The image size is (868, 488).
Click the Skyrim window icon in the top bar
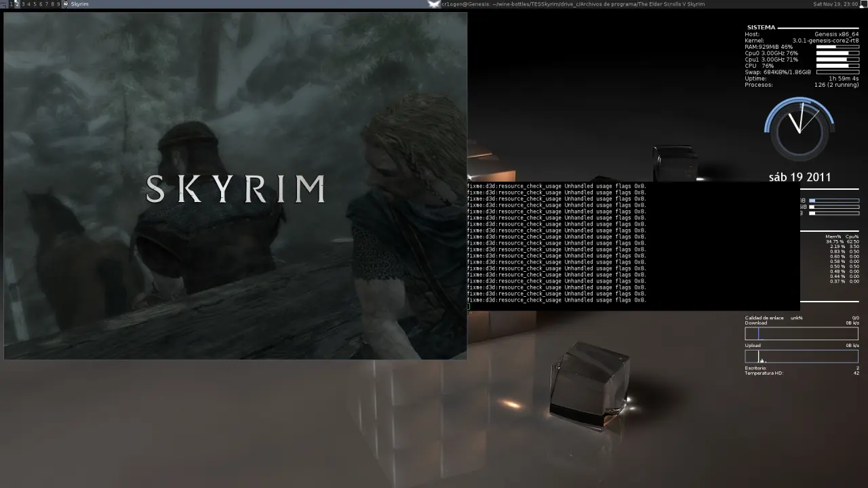pyautogui.click(x=66, y=4)
